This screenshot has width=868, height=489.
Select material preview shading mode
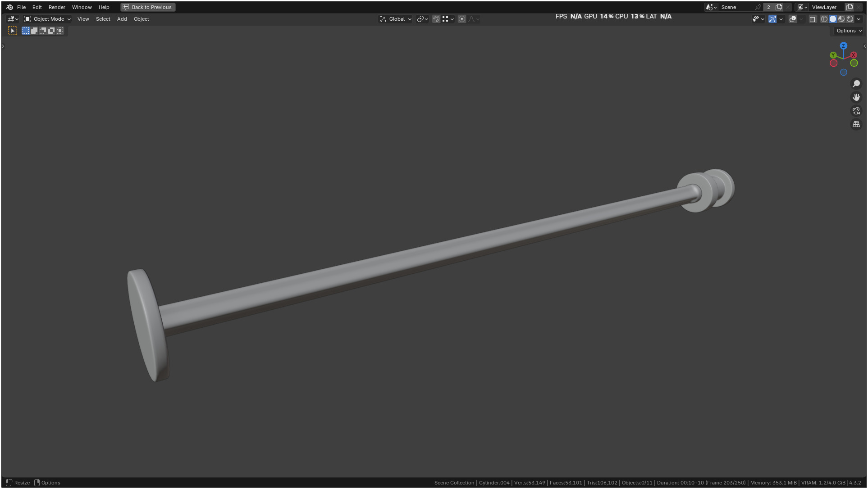tap(841, 19)
